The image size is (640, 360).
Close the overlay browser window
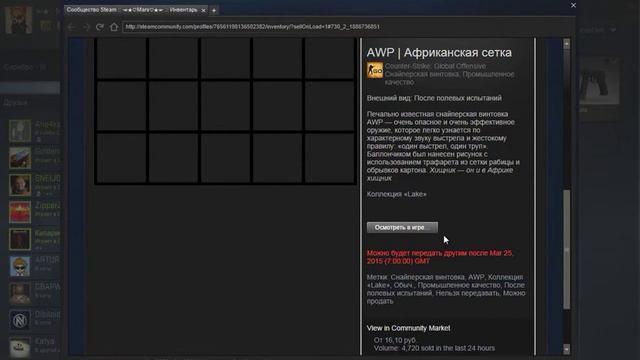[x=573, y=5]
